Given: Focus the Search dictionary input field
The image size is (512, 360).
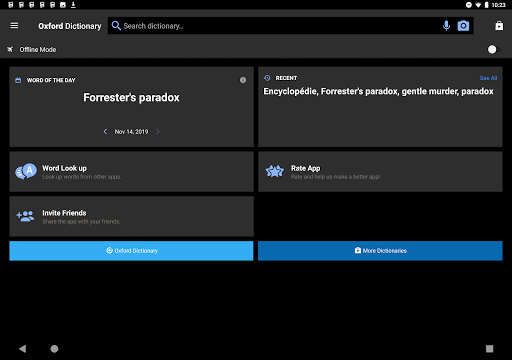Looking at the screenshot, I should (x=280, y=26).
